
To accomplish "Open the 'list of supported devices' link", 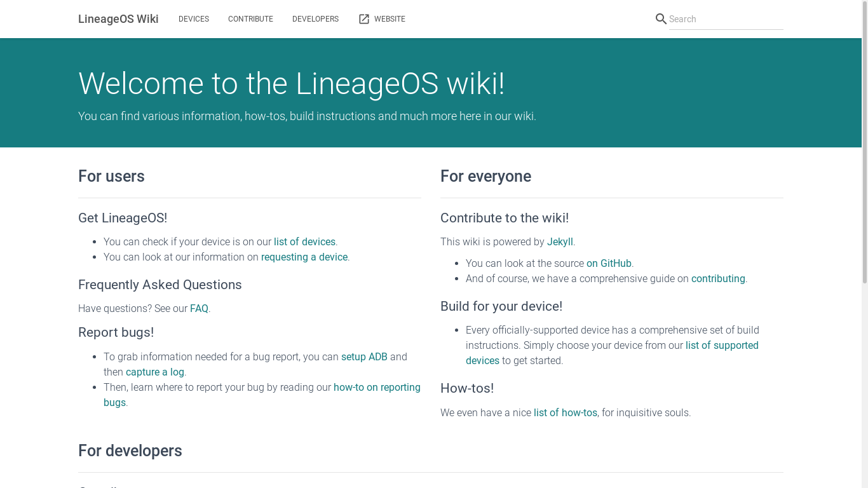I will click(722, 346).
